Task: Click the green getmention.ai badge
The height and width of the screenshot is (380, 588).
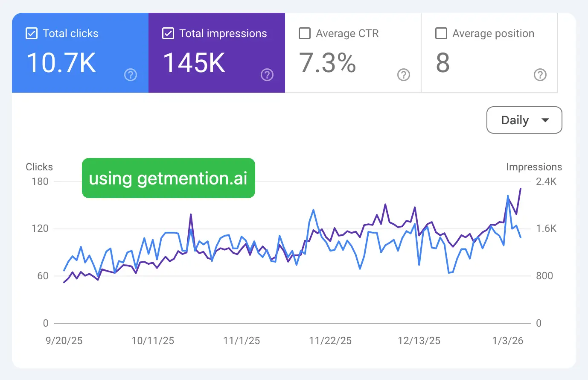Action: (168, 178)
